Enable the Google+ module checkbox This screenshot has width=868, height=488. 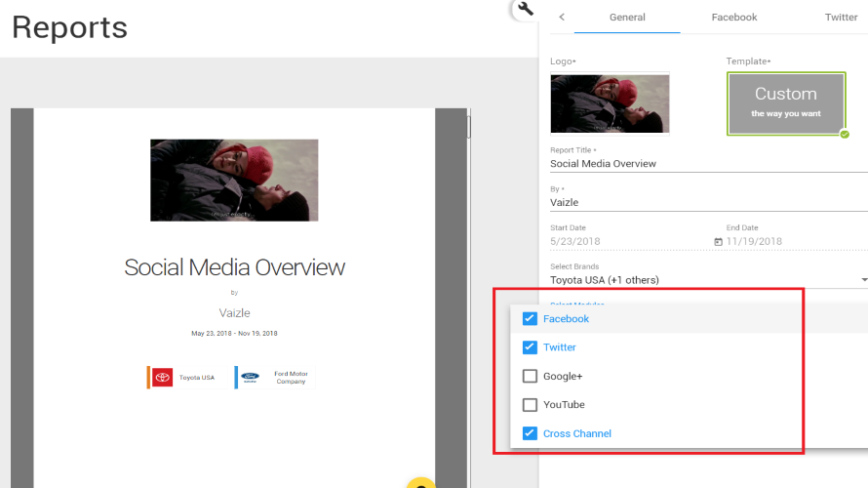[x=530, y=376]
